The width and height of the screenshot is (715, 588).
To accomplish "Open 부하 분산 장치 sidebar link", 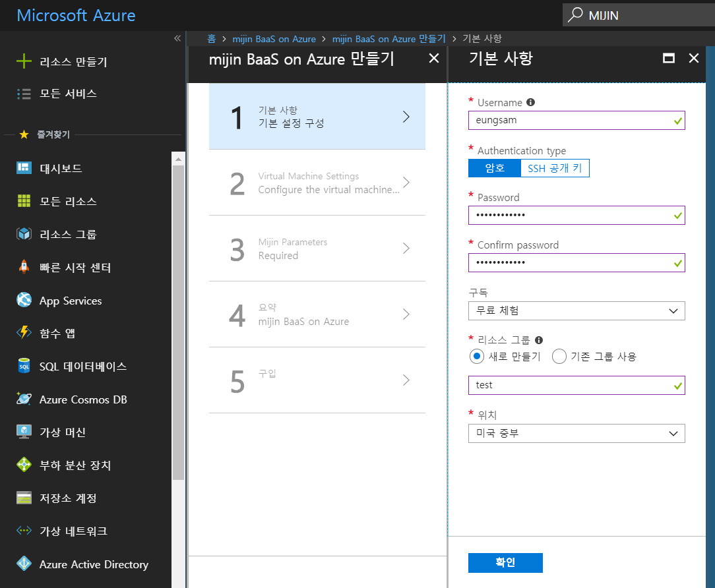I will (75, 465).
